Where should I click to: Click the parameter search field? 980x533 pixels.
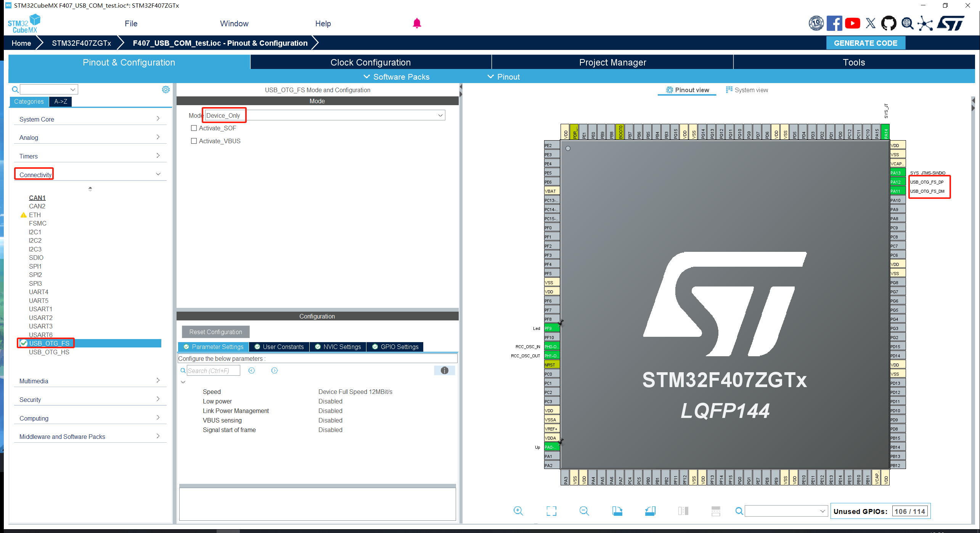pyautogui.click(x=213, y=371)
